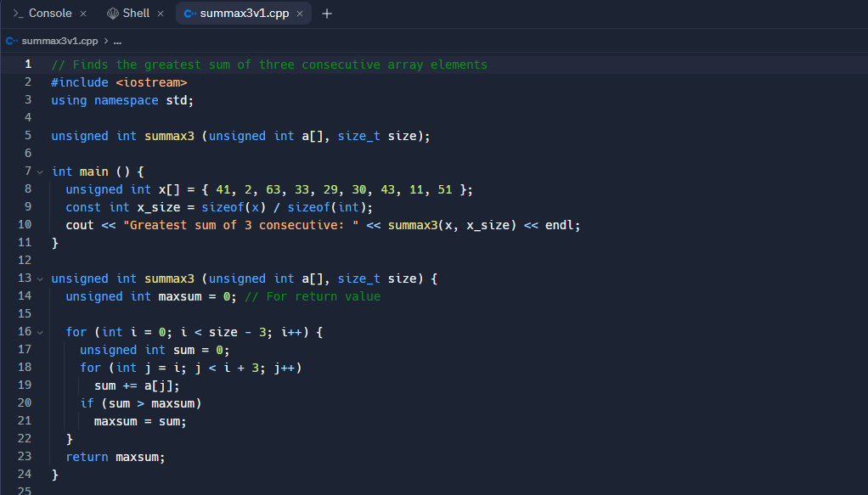
Task: Click line number 16 in the gutter
Action: coord(24,331)
